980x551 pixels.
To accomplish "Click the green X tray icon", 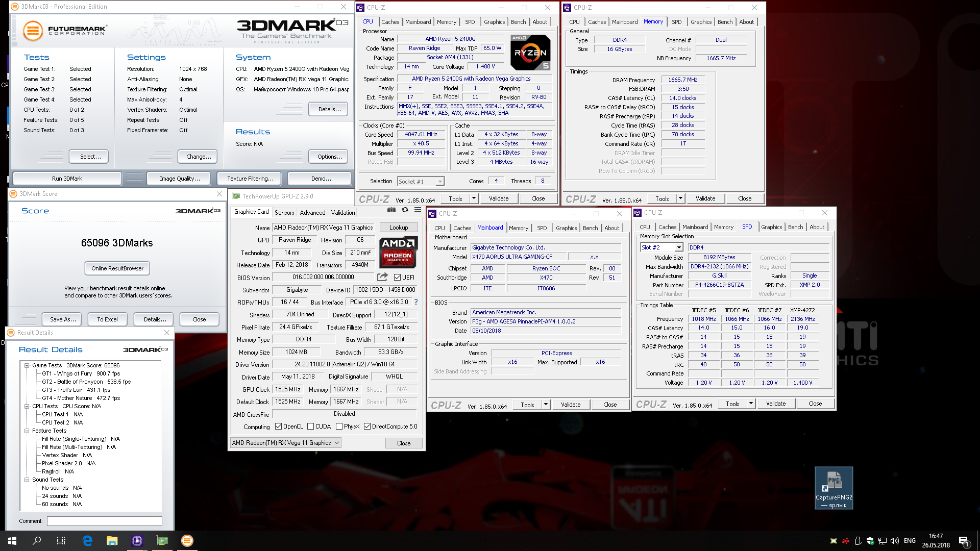I will point(834,541).
